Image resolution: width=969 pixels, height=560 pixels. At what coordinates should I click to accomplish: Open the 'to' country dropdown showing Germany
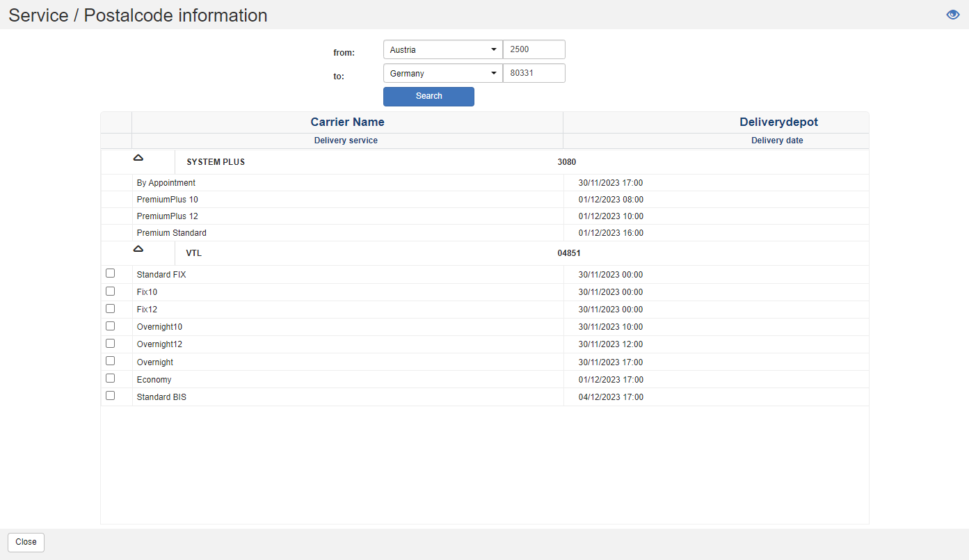(442, 73)
